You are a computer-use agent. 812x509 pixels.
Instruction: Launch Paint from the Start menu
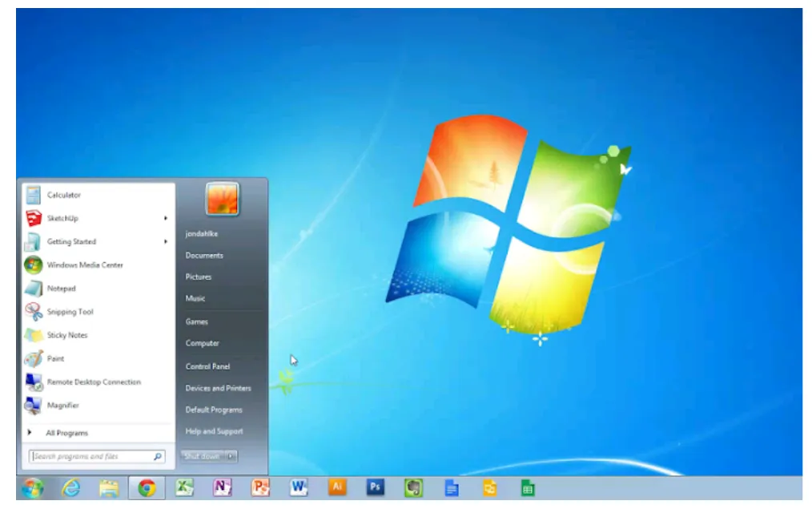point(98,358)
